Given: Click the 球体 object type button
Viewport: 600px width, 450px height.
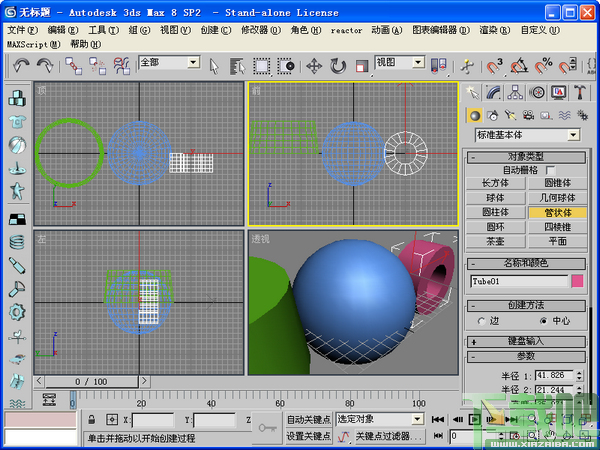Looking at the screenshot, I should coord(495,198).
